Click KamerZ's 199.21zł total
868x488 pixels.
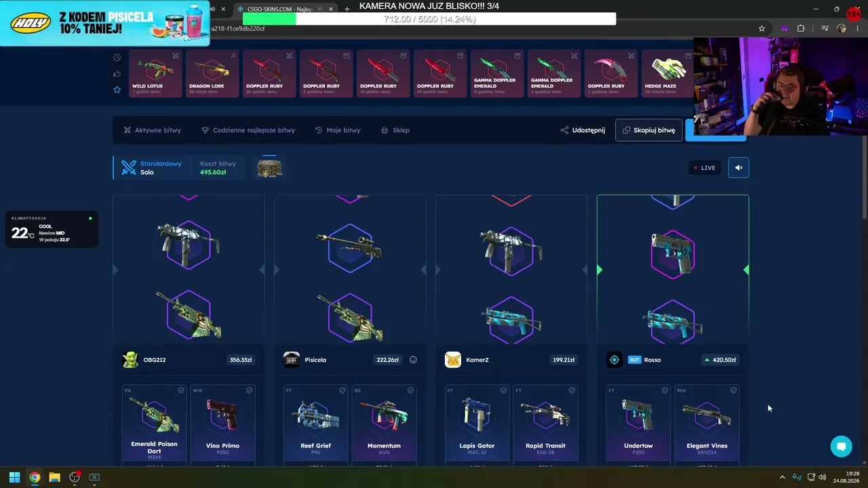click(564, 360)
